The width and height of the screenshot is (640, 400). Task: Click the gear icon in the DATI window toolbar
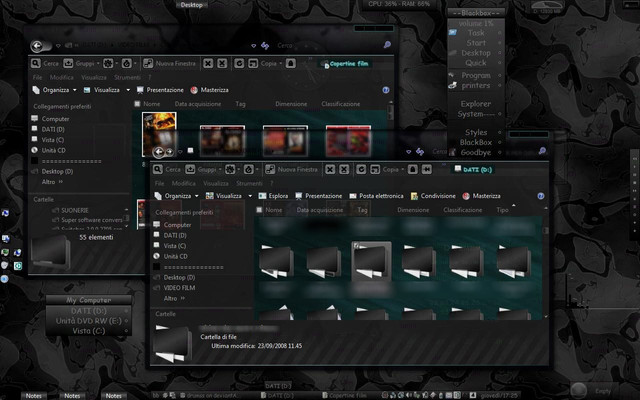[x=230, y=169]
